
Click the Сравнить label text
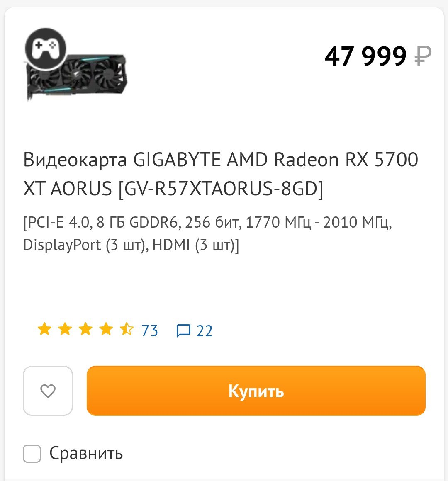tap(86, 453)
